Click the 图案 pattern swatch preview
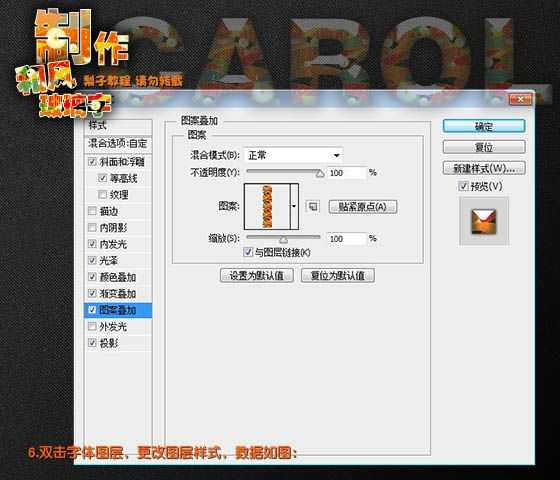Viewport: 560px width, 480px height. pyautogui.click(x=267, y=206)
